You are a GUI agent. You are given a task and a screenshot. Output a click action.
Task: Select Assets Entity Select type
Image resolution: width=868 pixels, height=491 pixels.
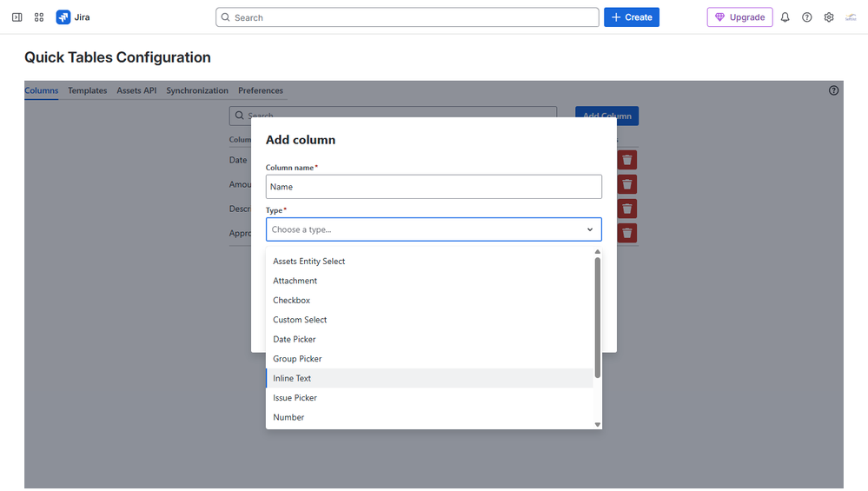pos(429,262)
